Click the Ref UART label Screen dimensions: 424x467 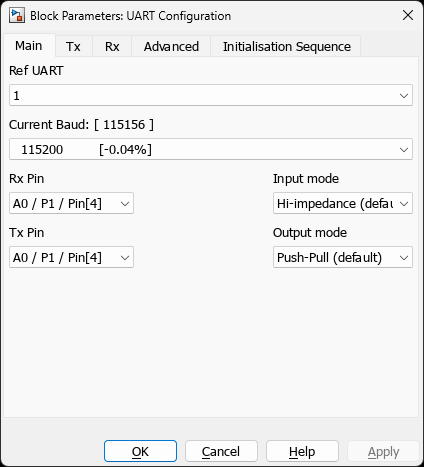36,71
